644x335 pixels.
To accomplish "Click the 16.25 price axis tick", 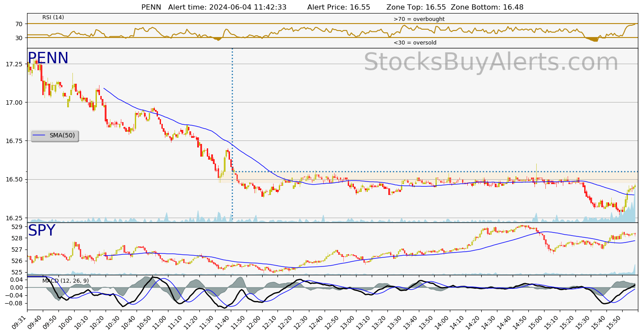I will click(x=14, y=218).
